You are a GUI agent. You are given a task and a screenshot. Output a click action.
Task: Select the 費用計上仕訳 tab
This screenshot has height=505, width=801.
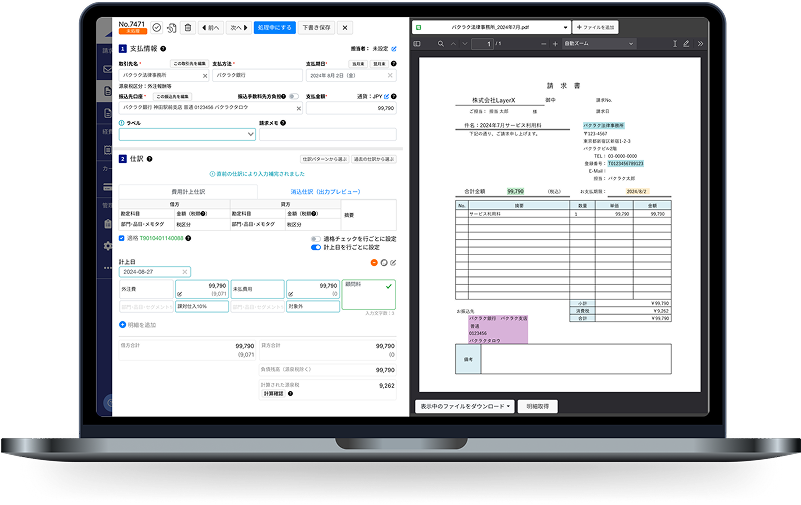point(187,190)
